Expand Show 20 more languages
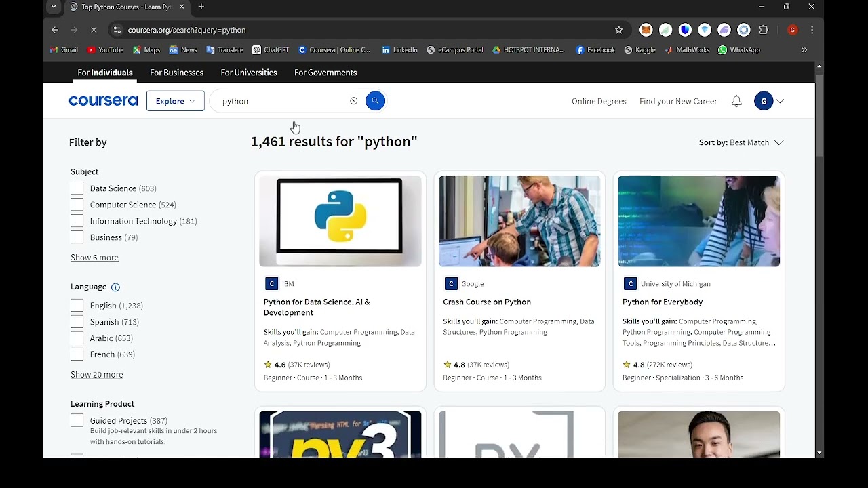 [x=96, y=375]
